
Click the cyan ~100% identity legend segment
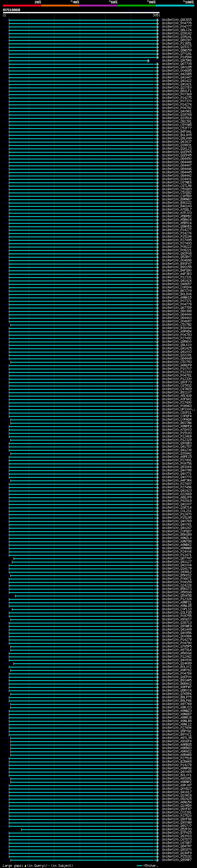click(175, 6)
